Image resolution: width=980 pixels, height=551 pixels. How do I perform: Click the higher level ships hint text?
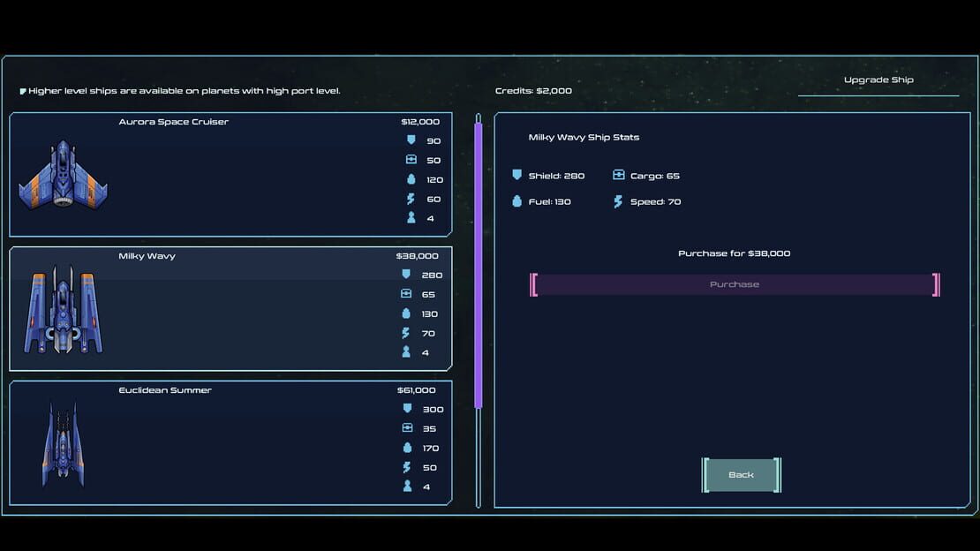pyautogui.click(x=185, y=91)
